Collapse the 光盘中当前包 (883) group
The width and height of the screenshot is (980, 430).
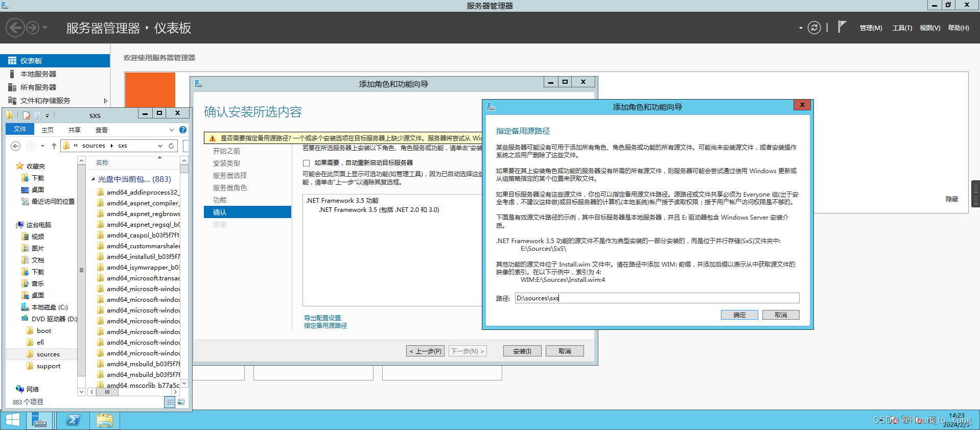click(x=93, y=179)
